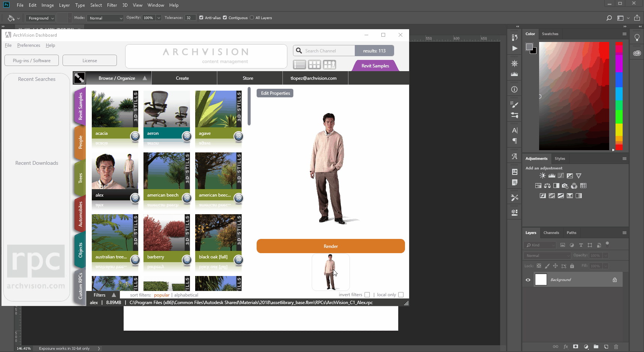644x352 pixels.
Task: Click the Edit Properties button
Action: click(x=275, y=93)
